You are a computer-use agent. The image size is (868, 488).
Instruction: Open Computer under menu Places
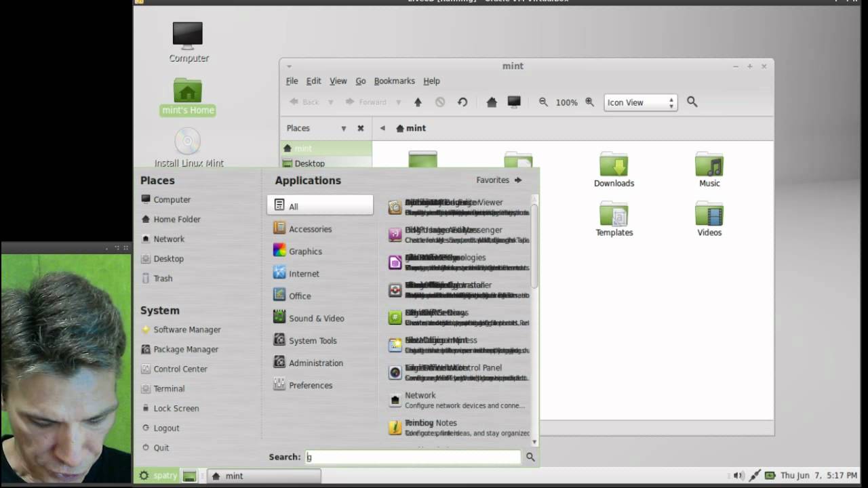(165, 199)
